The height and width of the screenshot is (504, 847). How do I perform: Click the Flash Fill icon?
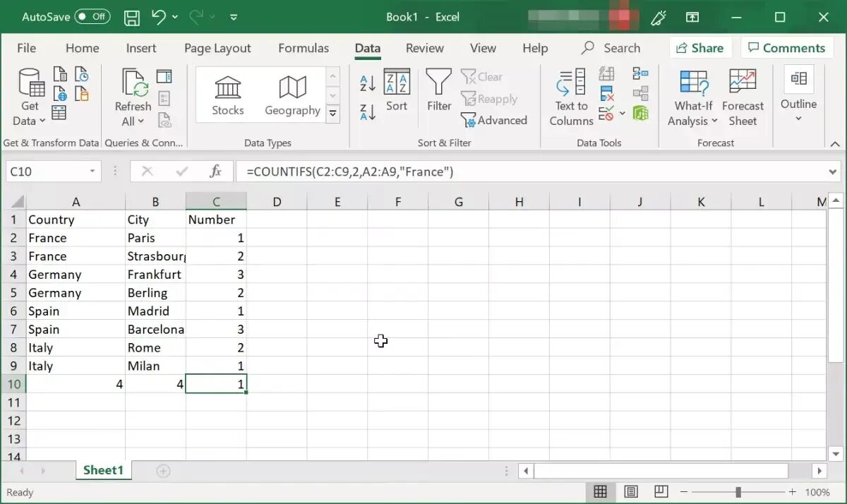[606, 74]
